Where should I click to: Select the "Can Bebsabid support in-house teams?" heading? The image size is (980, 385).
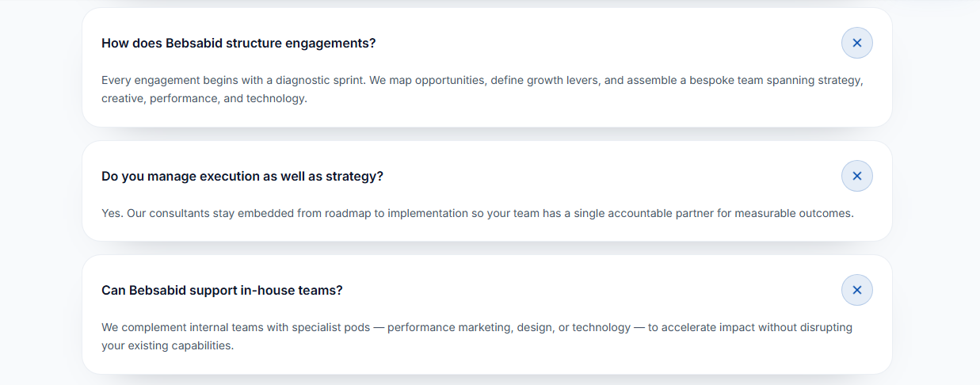222,290
